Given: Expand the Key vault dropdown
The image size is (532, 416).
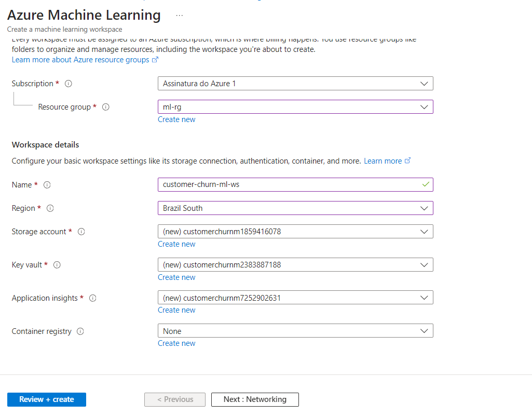Looking at the screenshot, I should 295,265.
